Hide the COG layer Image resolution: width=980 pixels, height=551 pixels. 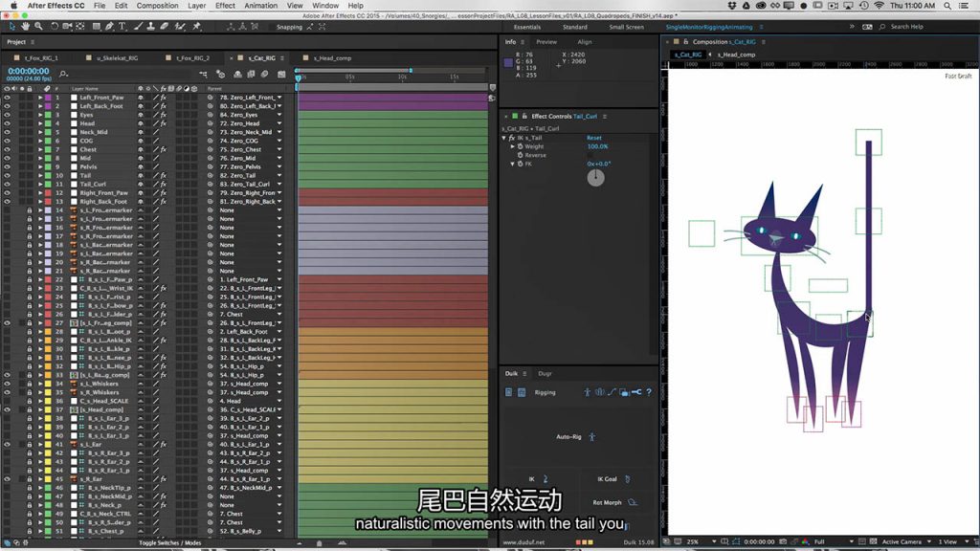click(x=7, y=142)
